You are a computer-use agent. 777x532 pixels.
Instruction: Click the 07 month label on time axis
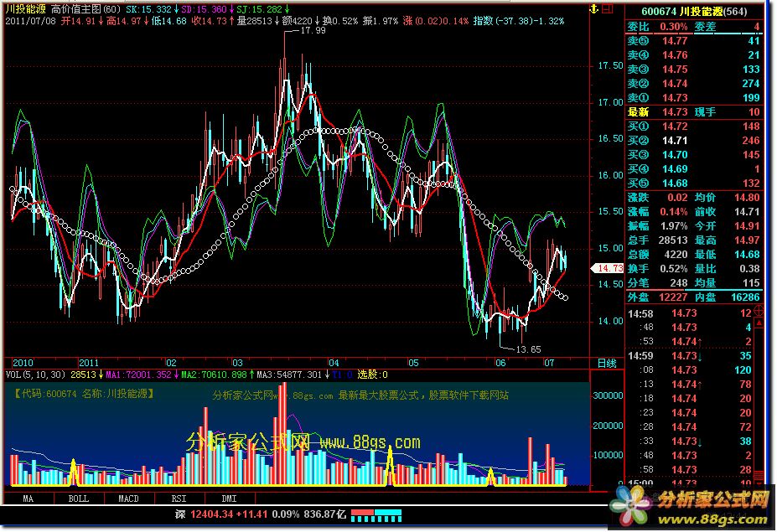tap(549, 363)
